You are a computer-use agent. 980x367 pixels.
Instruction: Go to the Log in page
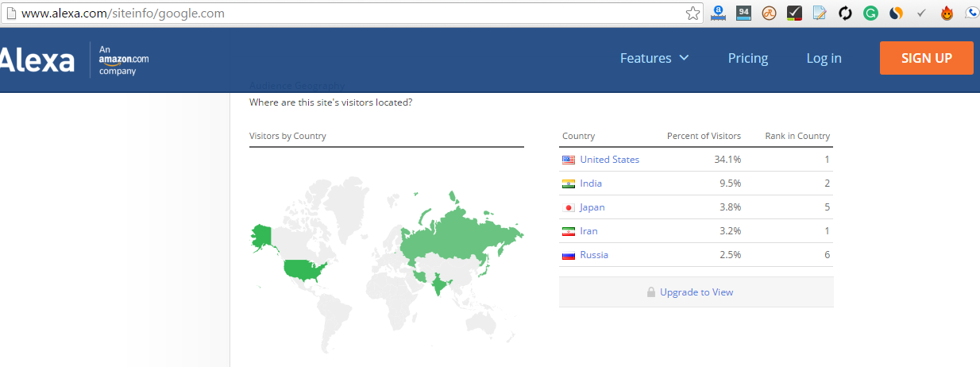824,58
